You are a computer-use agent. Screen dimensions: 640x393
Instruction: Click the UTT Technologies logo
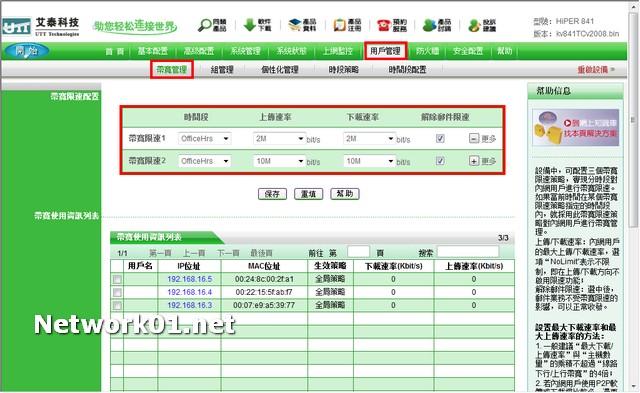40,27
